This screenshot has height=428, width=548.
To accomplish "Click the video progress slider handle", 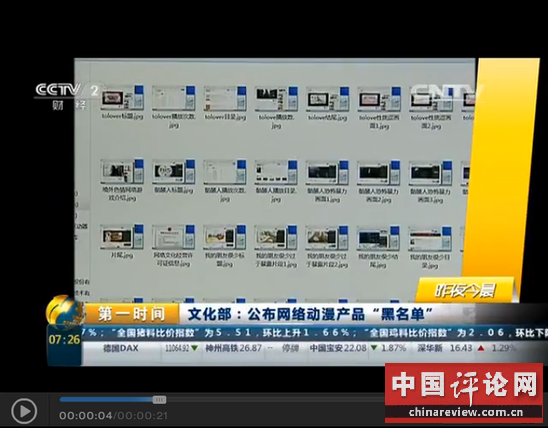I will tap(159, 399).
